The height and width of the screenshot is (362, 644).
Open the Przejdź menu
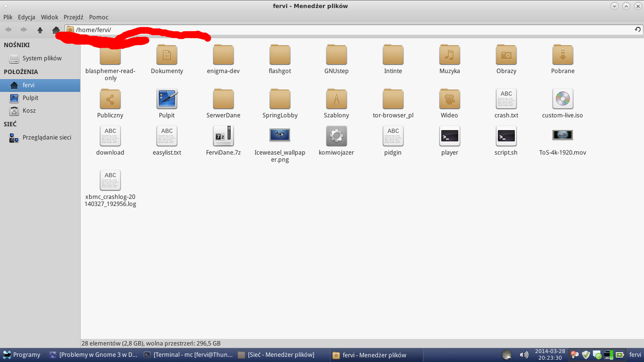[74, 17]
